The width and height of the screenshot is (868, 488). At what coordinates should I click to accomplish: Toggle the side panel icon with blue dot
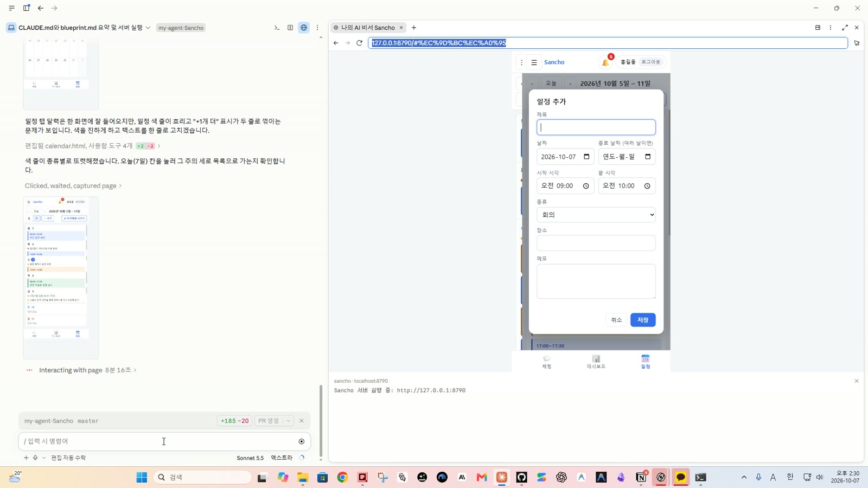pos(26,8)
